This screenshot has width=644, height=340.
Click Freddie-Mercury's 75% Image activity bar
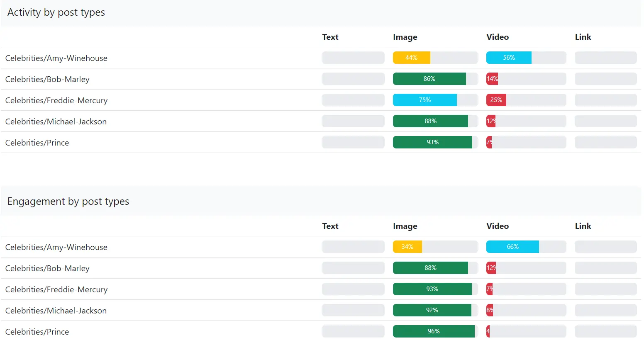[424, 100]
